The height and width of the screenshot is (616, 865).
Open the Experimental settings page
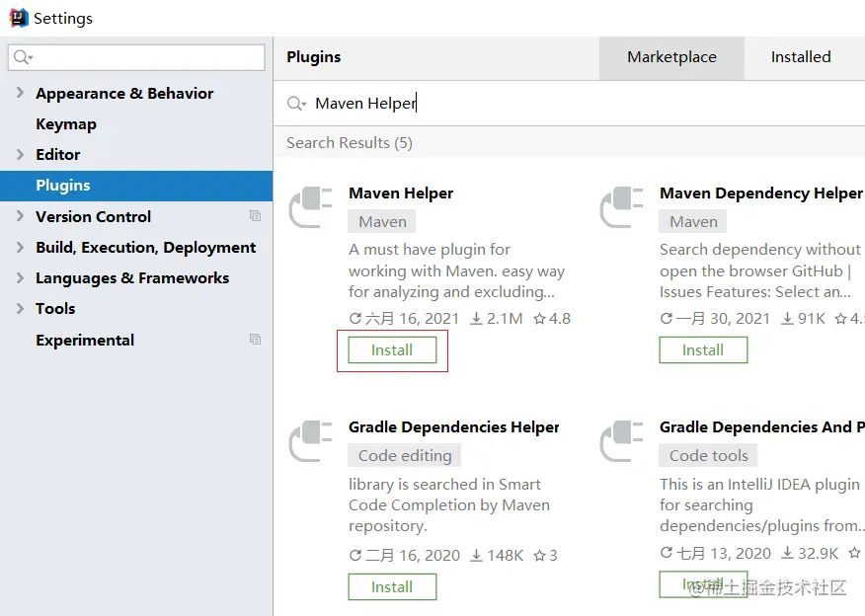[85, 340]
